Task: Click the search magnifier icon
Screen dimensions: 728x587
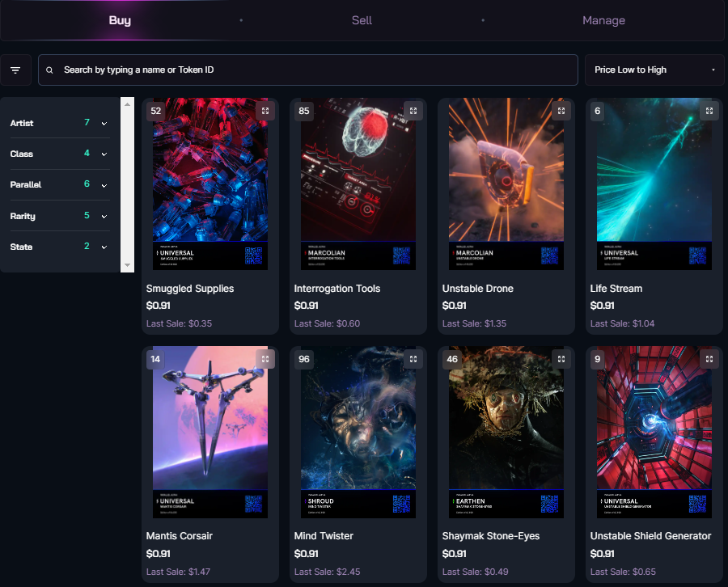Action: pos(49,70)
